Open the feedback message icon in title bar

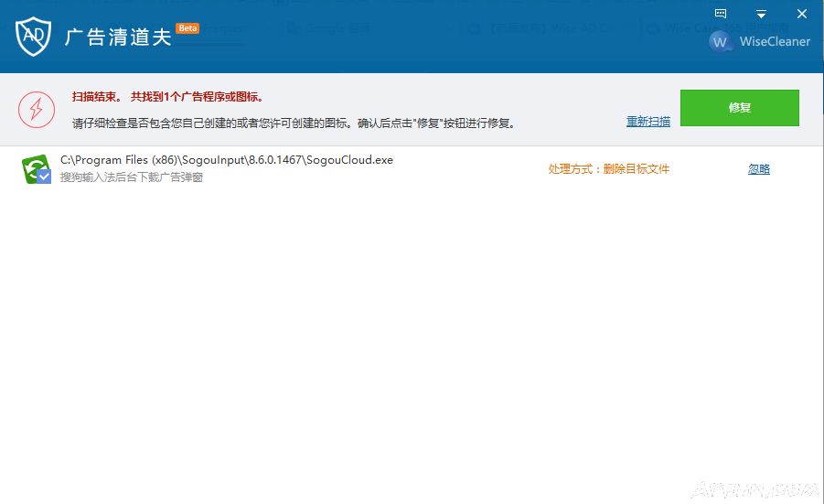click(721, 14)
